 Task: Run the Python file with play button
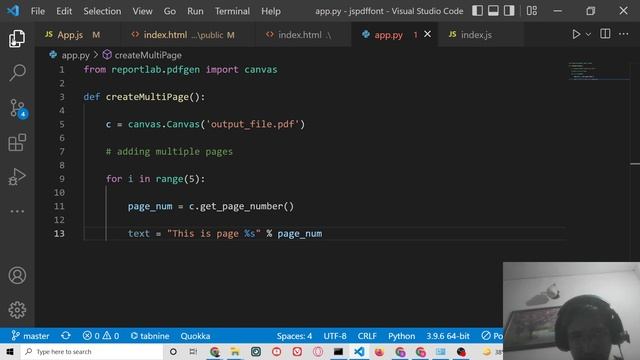pyautogui.click(x=576, y=34)
